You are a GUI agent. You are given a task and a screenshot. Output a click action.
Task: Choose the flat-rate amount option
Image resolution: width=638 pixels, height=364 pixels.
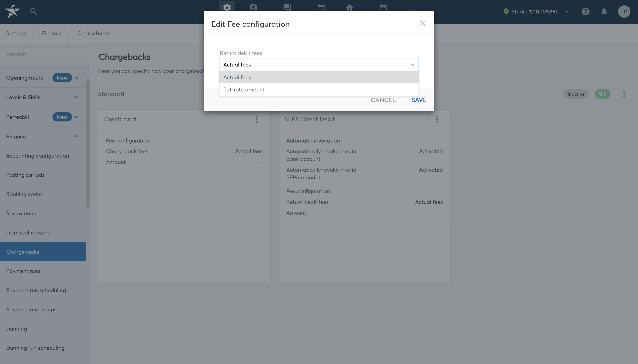[319, 90]
